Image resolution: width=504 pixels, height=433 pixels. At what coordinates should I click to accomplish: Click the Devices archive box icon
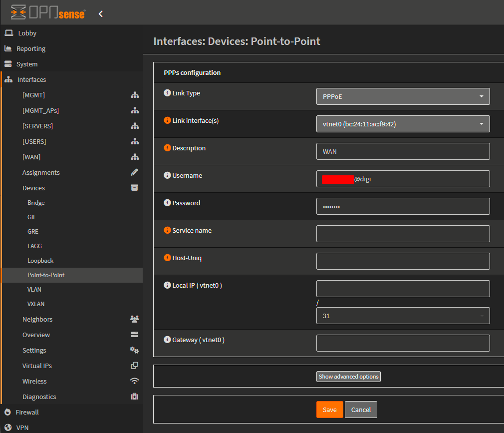[x=135, y=188]
